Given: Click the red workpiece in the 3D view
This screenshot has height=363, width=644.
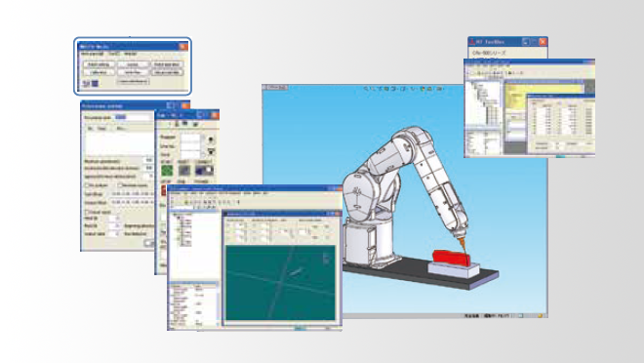Looking at the screenshot, I should point(451,258).
